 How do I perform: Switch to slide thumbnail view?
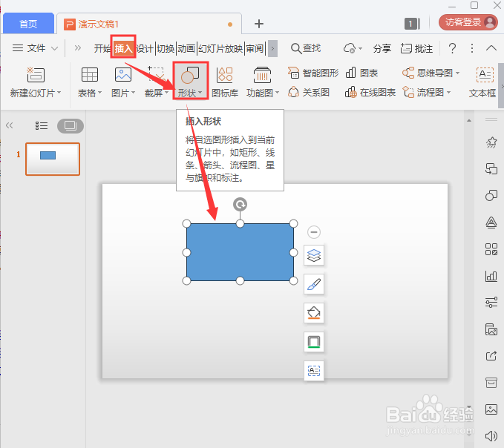pyautogui.click(x=71, y=125)
